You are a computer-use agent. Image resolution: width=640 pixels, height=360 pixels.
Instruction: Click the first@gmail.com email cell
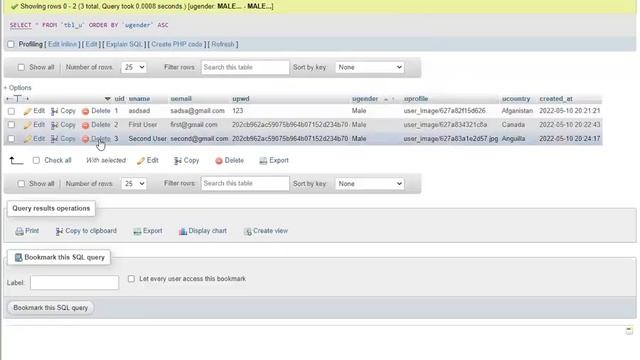point(194,125)
